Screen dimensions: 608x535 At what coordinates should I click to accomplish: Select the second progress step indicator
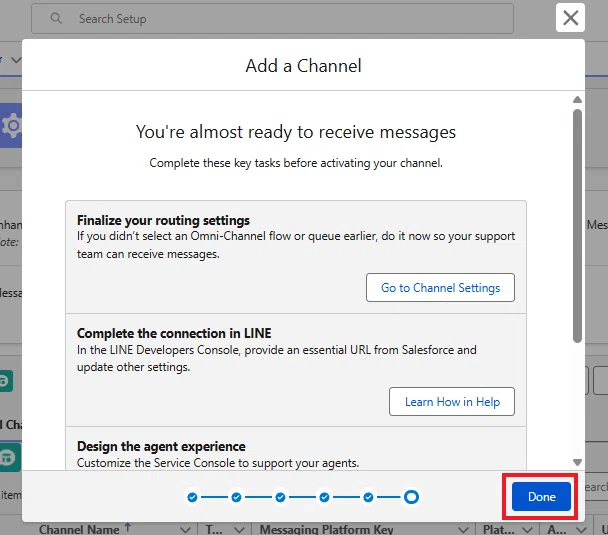point(236,497)
